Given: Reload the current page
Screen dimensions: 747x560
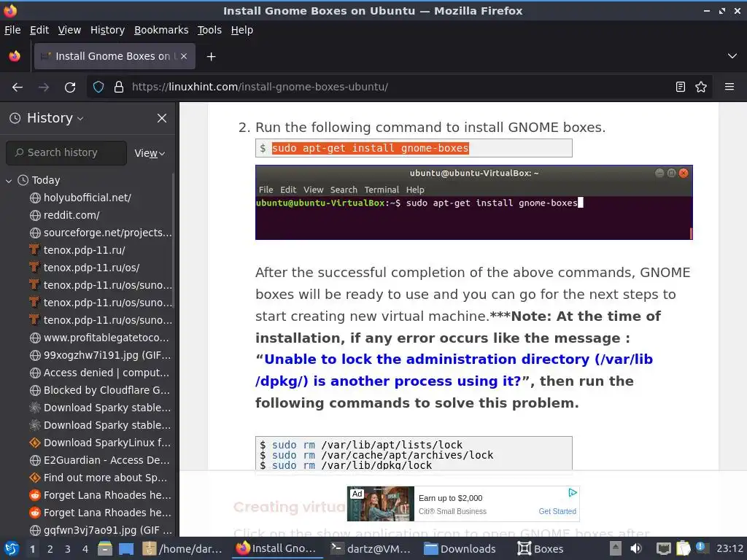Looking at the screenshot, I should pos(70,87).
